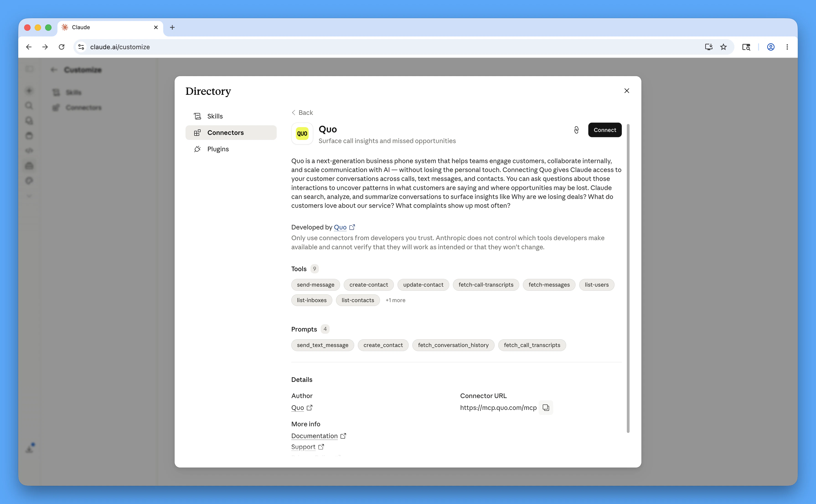Open the Support link
This screenshot has height=504, width=816.
[303, 447]
